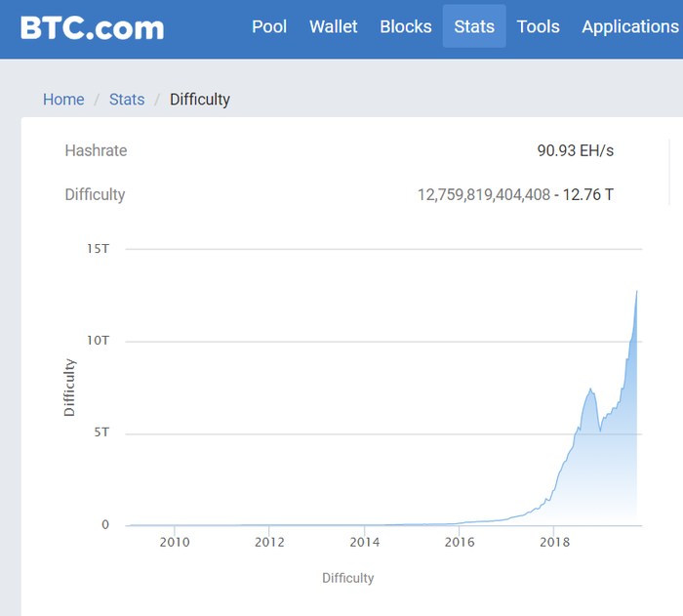
Task: Click the 2014 label on the x-axis
Action: click(365, 542)
